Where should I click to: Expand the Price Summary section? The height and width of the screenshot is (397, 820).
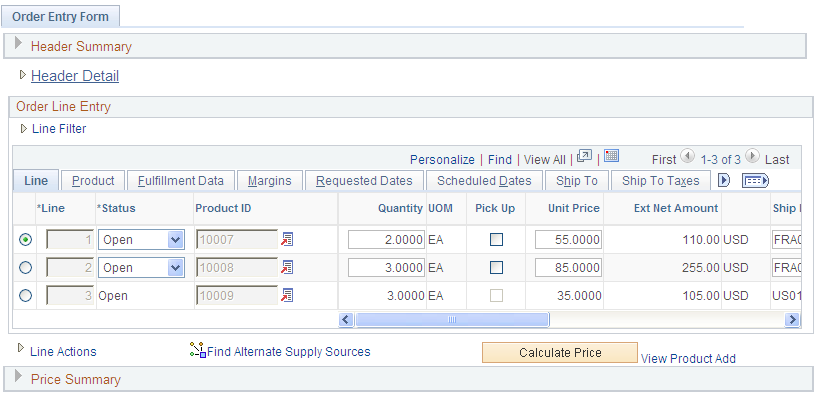[19, 376]
